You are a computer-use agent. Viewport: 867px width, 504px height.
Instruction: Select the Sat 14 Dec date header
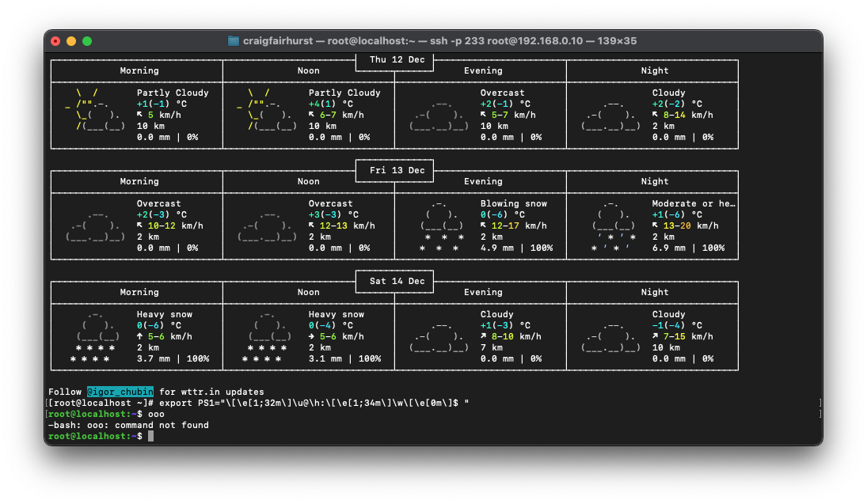point(397,281)
